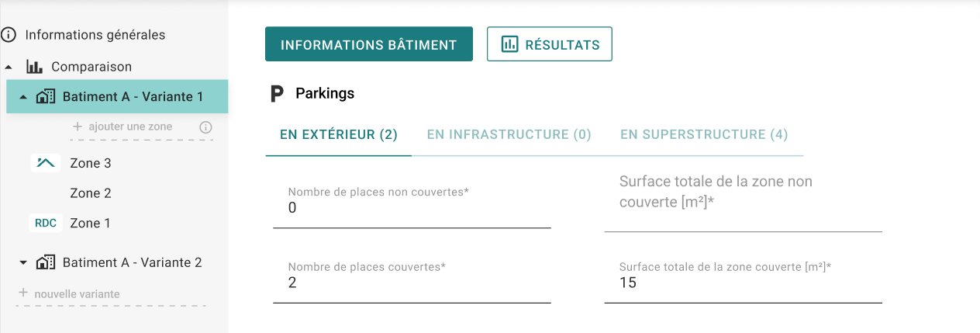The height and width of the screenshot is (333, 980).
Task: Click the roof icon beside Zone 3
Action: coord(47,163)
